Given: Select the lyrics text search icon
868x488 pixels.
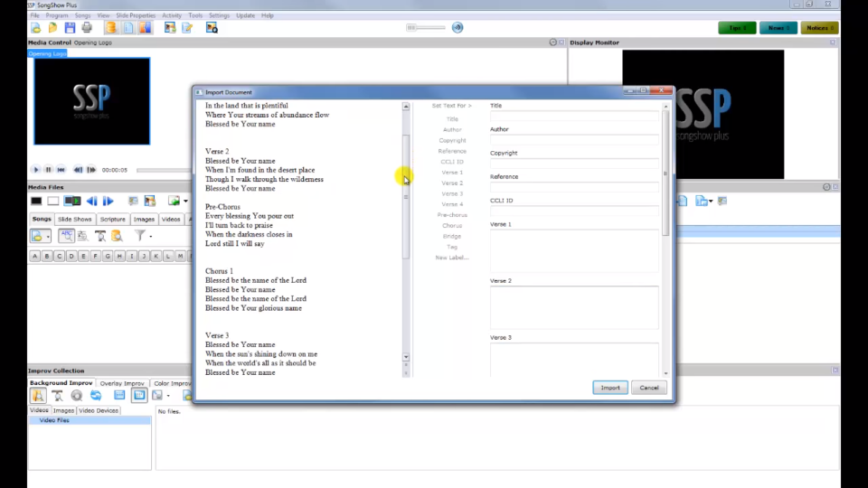Looking at the screenshot, I should point(83,236).
